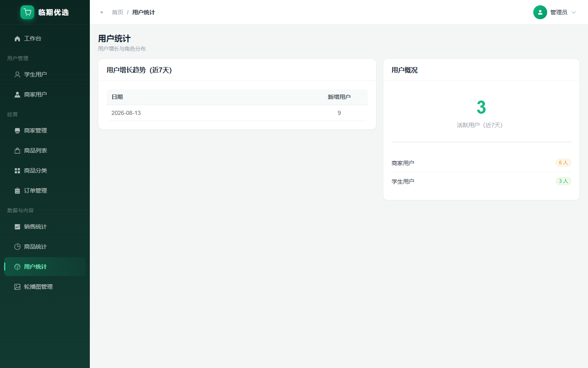
Task: Click the 新增用户 column header
Action: (339, 97)
